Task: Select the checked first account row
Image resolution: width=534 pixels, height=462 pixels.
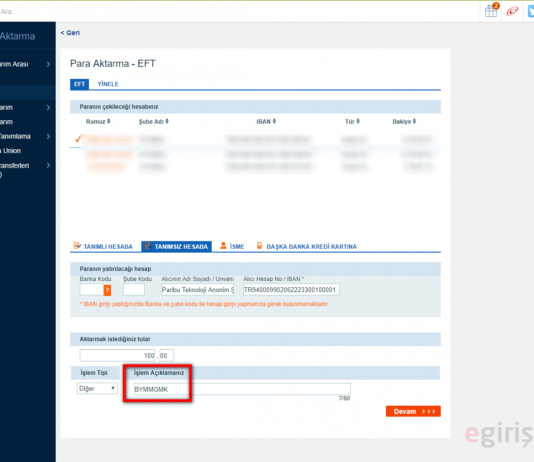Action: (x=255, y=139)
